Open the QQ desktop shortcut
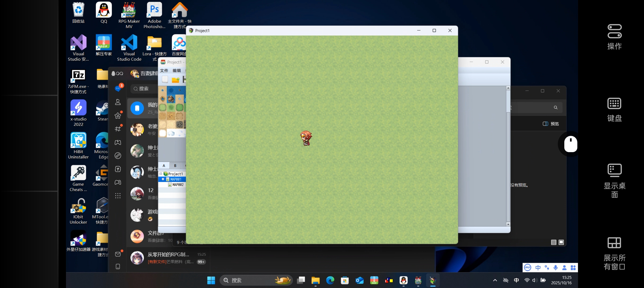This screenshot has width=644, height=288. (x=104, y=13)
